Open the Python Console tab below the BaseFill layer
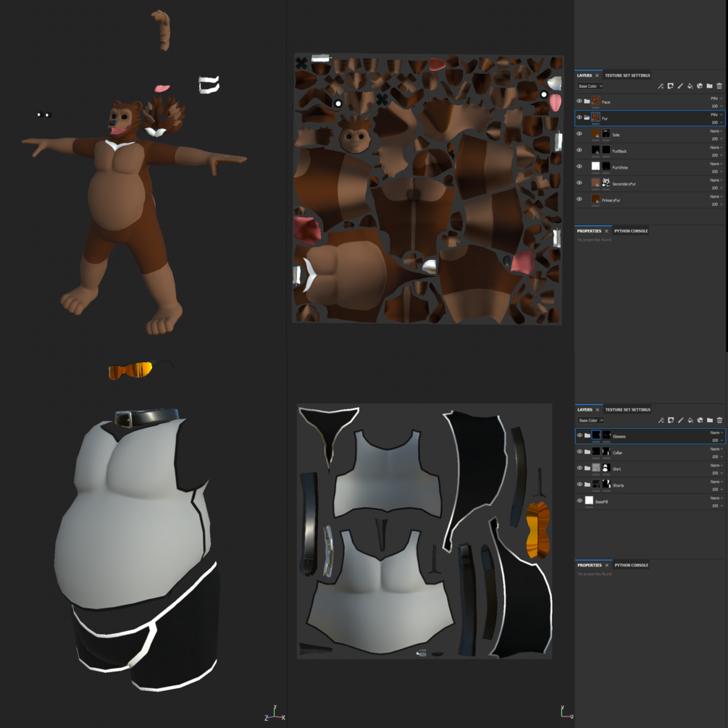This screenshot has width=728, height=728. tap(632, 565)
